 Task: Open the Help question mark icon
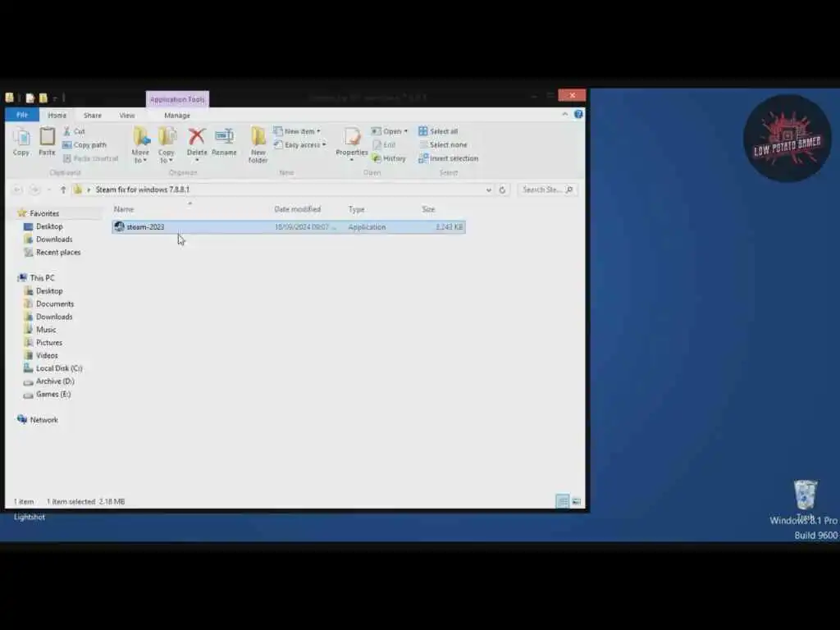[578, 114]
